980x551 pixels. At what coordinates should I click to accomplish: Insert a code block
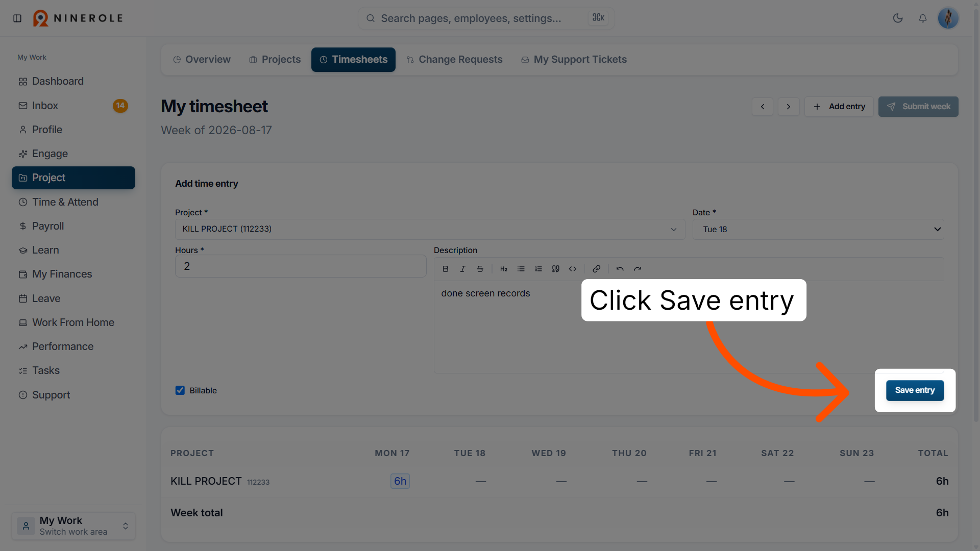tap(573, 269)
